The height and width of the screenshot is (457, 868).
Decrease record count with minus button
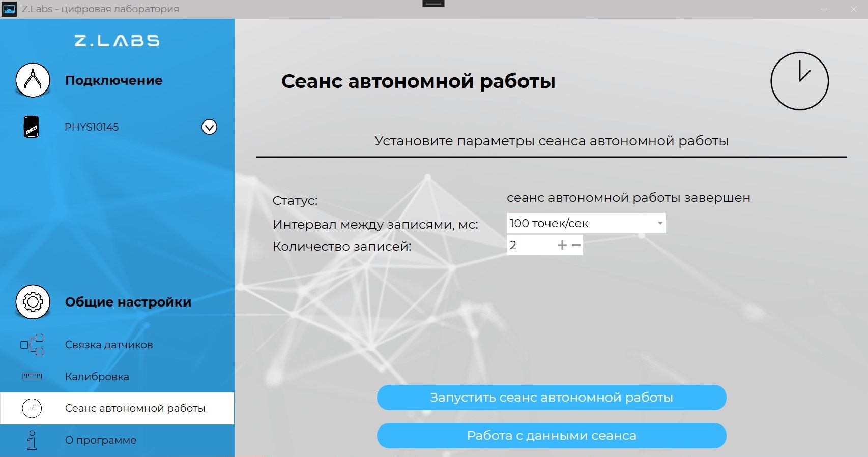point(576,246)
